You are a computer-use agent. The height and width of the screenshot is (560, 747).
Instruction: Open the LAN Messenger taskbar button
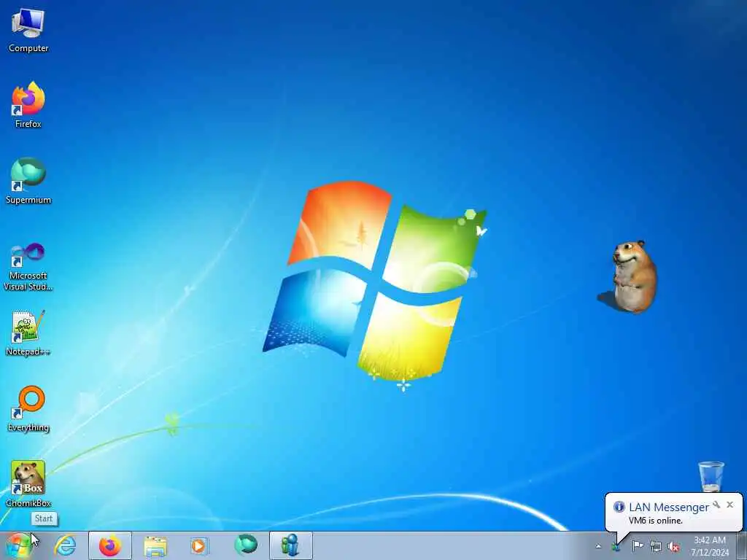click(290, 545)
